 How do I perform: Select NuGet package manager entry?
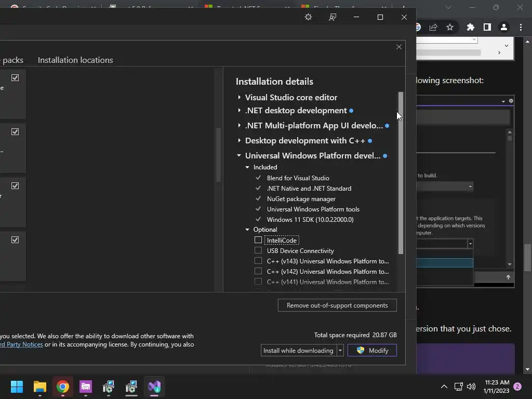coord(301,199)
